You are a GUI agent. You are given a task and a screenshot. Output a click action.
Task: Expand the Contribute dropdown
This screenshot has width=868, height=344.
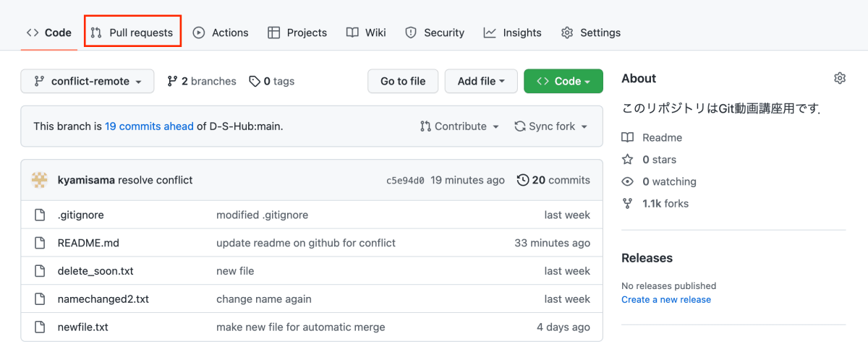pos(459,126)
